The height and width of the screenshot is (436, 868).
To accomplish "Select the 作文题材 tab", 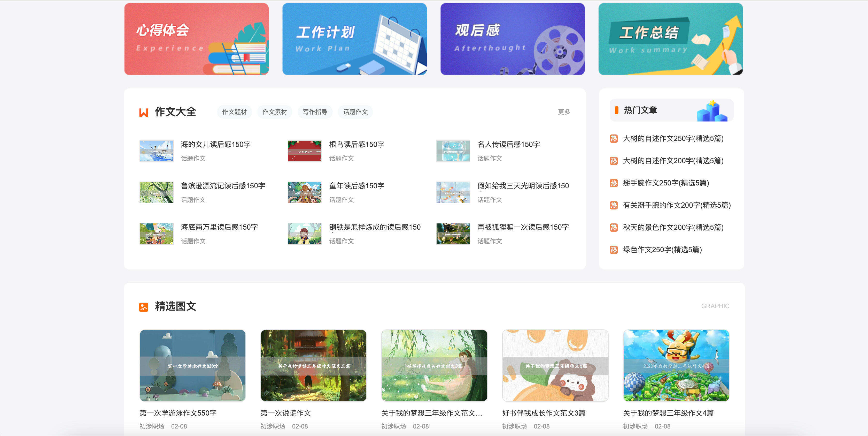I will point(234,112).
